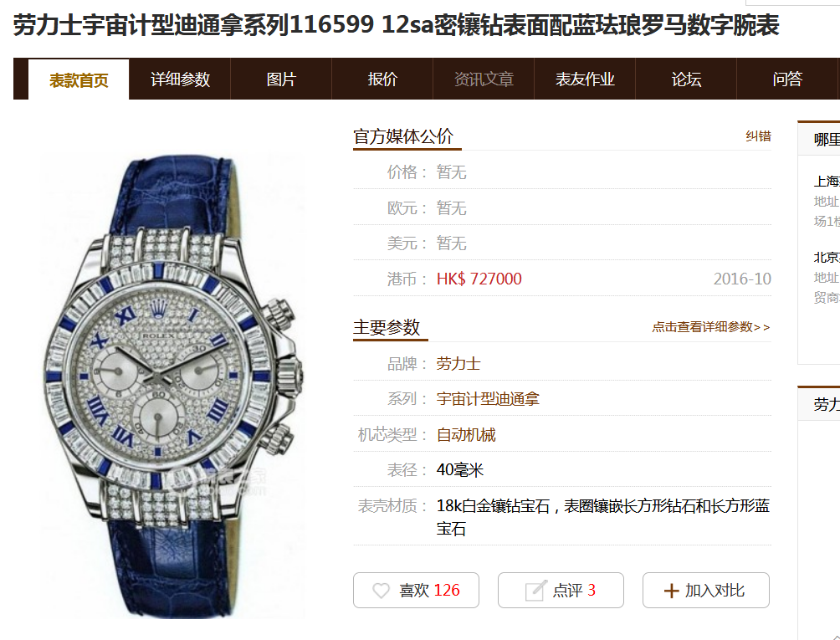
Task: Switch to the 详细参数 tab
Action: pos(180,79)
